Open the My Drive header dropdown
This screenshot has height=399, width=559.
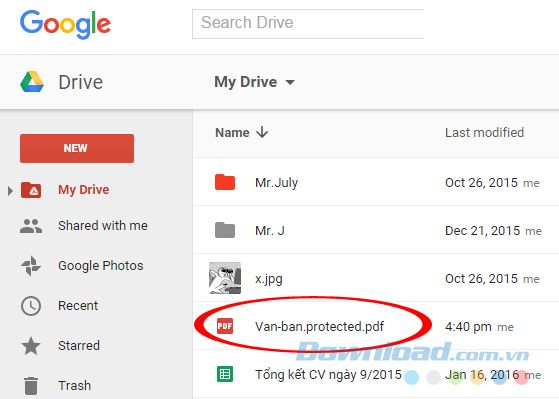tap(255, 82)
